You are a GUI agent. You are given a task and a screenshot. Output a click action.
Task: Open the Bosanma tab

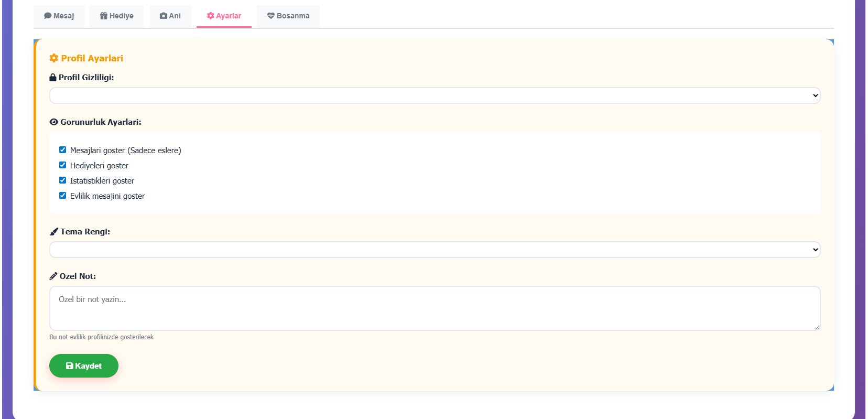288,16
